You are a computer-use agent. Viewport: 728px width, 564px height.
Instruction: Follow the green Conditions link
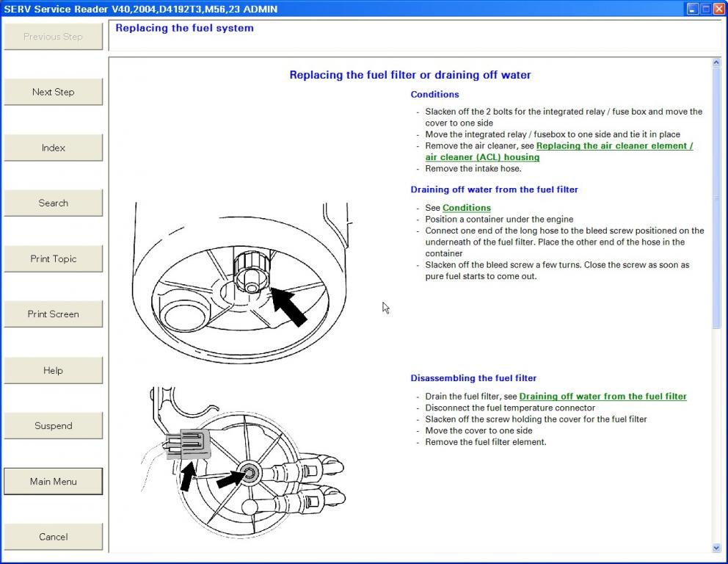(x=467, y=208)
